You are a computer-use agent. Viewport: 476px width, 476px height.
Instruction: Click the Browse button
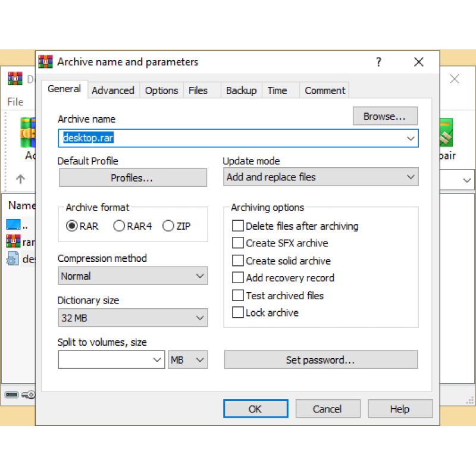[x=385, y=116]
